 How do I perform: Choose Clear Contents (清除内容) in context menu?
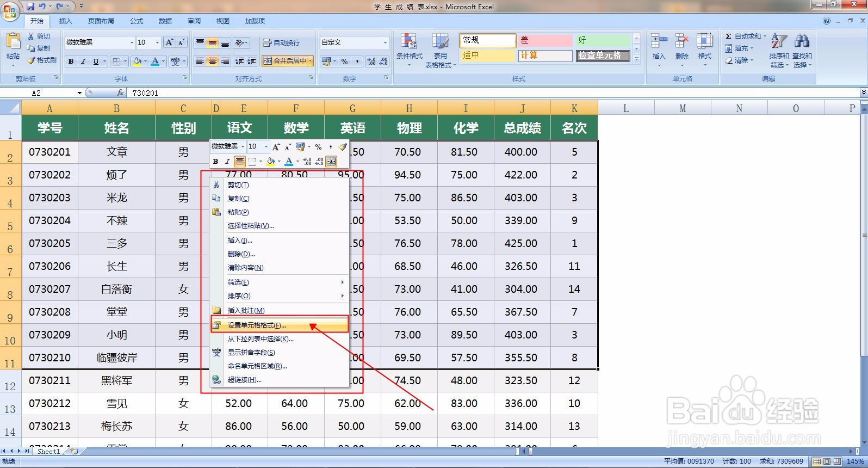tap(280, 268)
